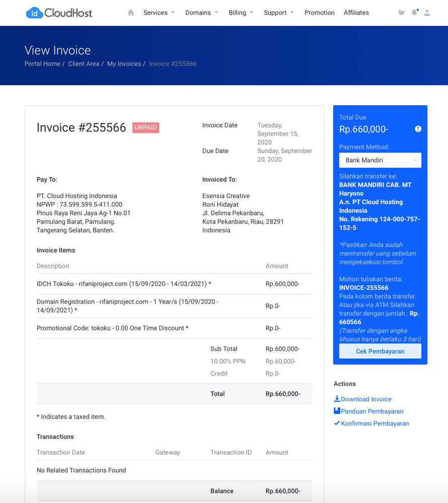This screenshot has width=448, height=503.
Task: Select Promotion in the navigation bar
Action: (319, 13)
